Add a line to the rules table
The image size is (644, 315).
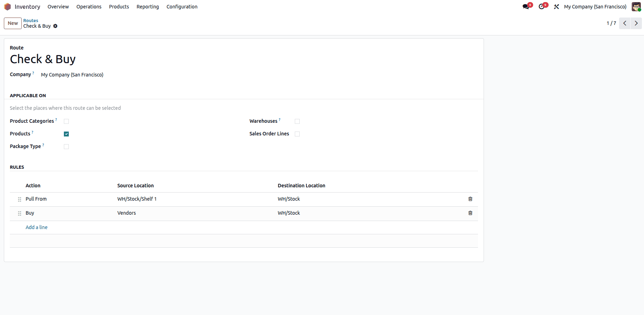[36, 227]
